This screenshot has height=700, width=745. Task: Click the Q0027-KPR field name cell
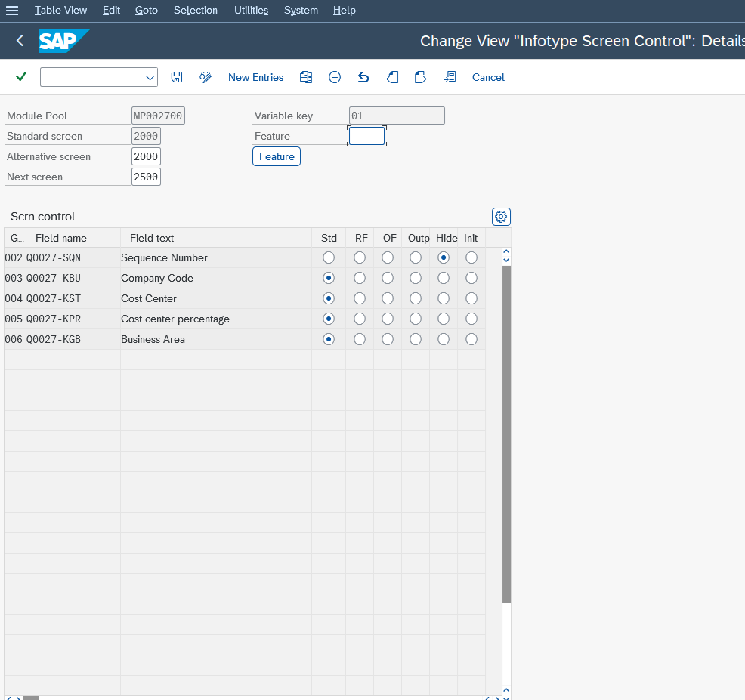[73, 319]
